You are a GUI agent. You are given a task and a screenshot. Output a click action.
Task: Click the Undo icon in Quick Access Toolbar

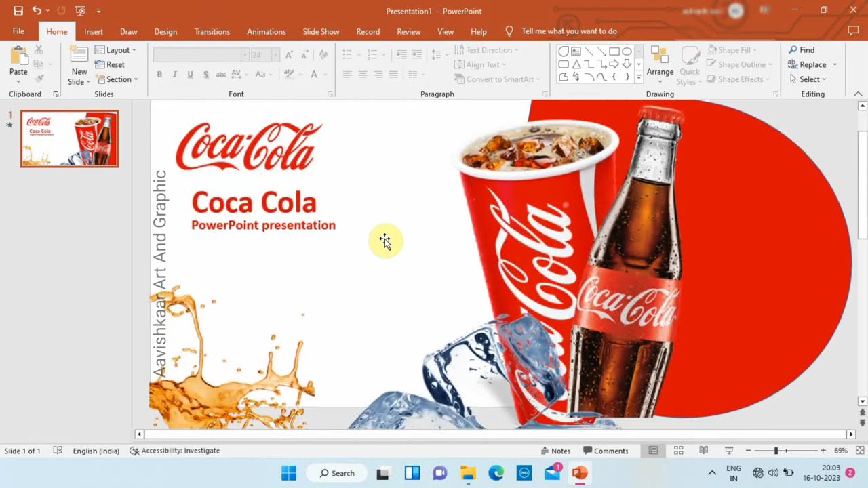(37, 11)
